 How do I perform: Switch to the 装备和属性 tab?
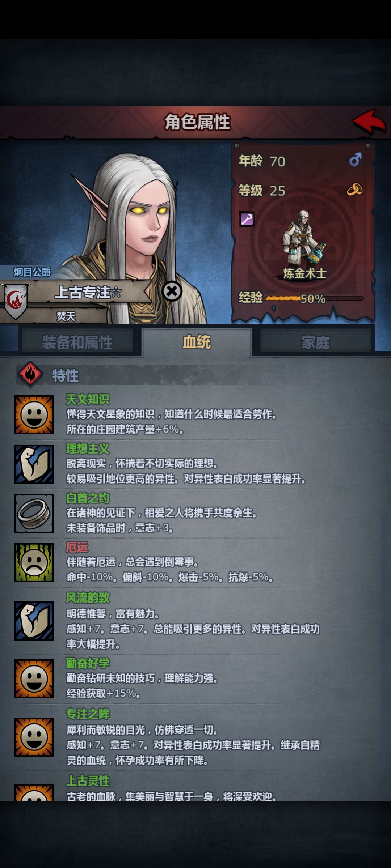point(77,342)
